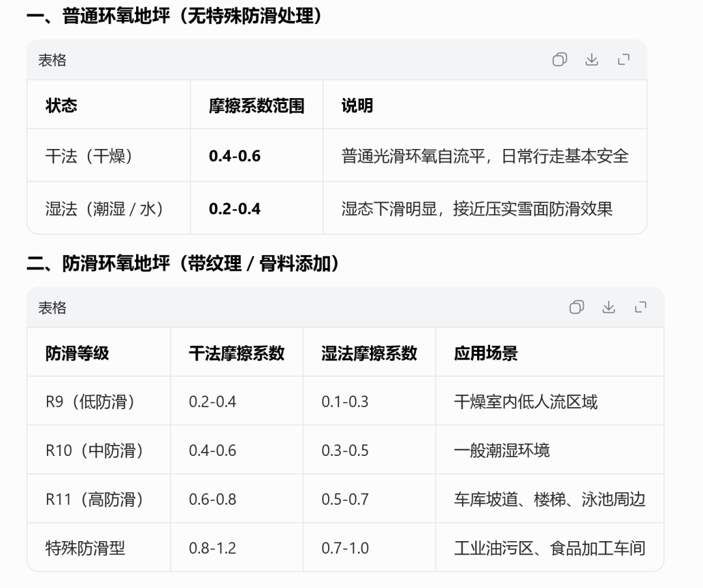Image resolution: width=703 pixels, height=588 pixels.
Task: Copy the second anti-slip table
Action: (577, 308)
